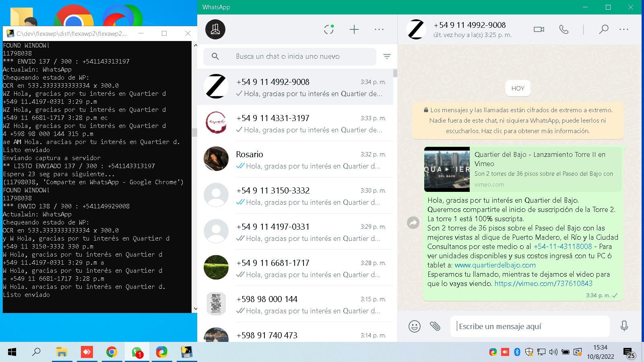
Task: Click the console window scrollbar down arrow
Action: coord(195,309)
